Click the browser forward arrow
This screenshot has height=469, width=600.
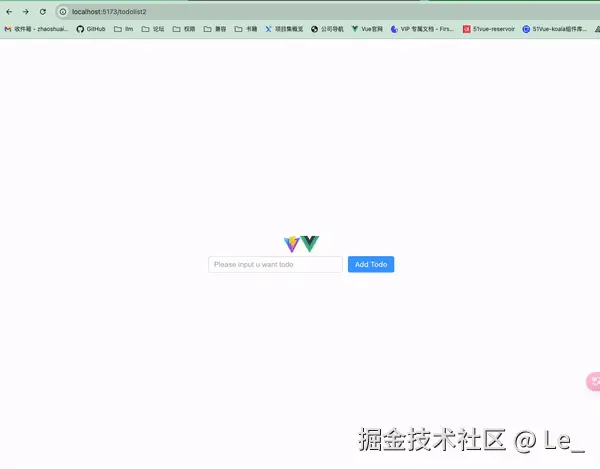pos(26,12)
